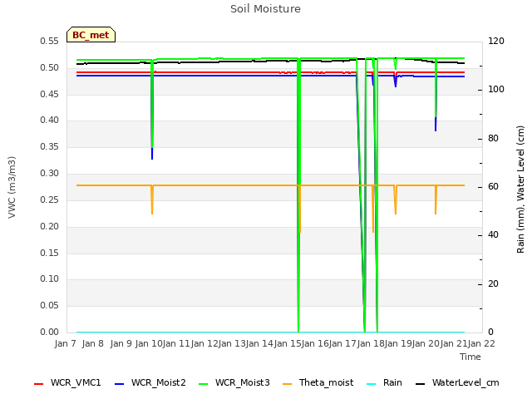Click the 120 right axis tick label

click(x=496, y=42)
